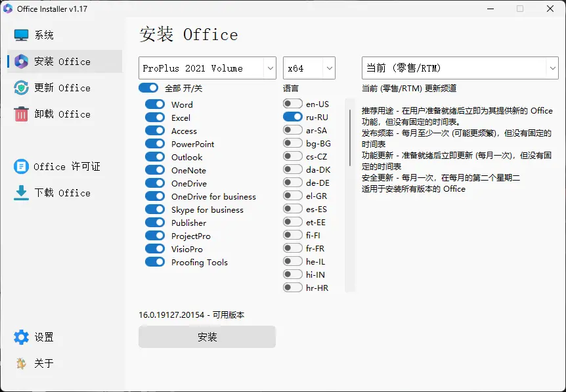Disable the Outlook switch
566x392 pixels.
coord(155,157)
